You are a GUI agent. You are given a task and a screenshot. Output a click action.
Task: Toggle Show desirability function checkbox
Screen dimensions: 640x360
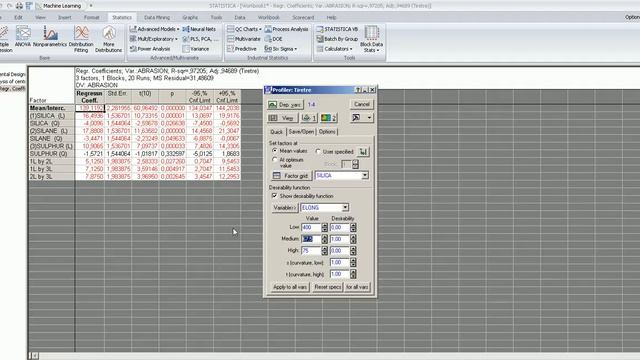click(x=275, y=196)
